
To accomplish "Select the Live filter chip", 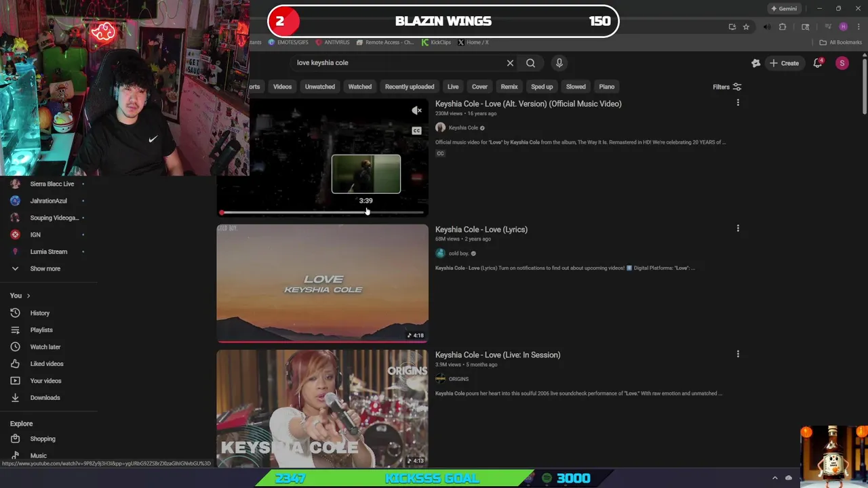I will pyautogui.click(x=453, y=87).
